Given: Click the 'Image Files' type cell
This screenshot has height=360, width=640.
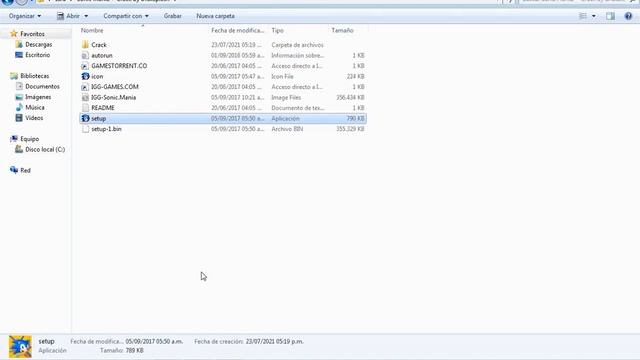Looking at the screenshot, I should click(286, 98).
